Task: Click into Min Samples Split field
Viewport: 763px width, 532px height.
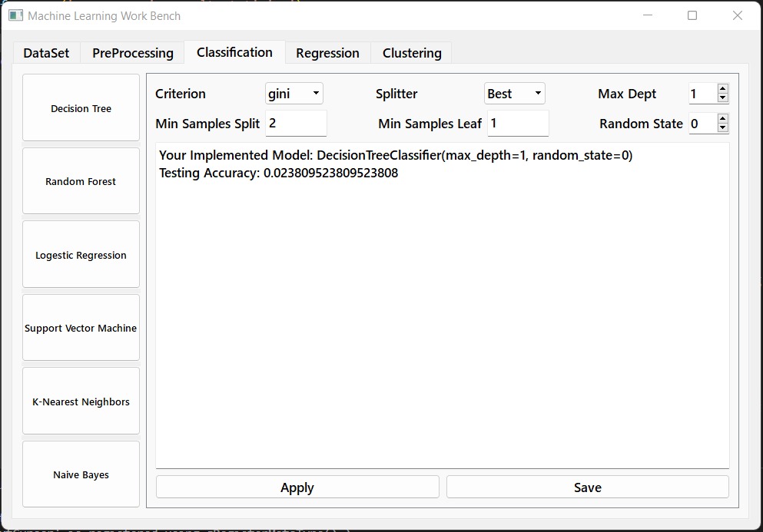Action: [296, 124]
